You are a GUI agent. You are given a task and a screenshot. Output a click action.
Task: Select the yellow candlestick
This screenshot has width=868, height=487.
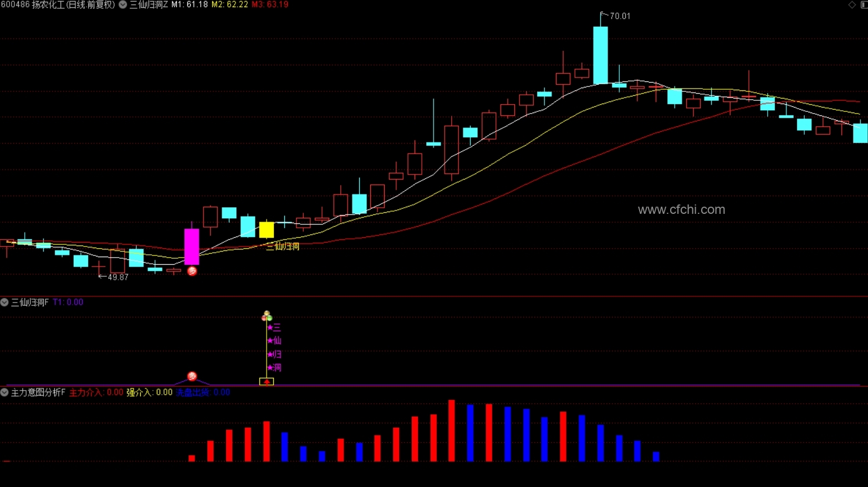pyautogui.click(x=267, y=230)
